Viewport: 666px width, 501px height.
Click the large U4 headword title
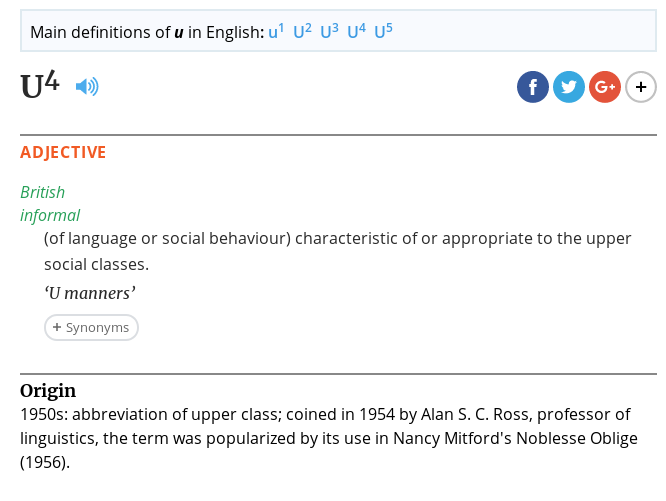tap(40, 86)
